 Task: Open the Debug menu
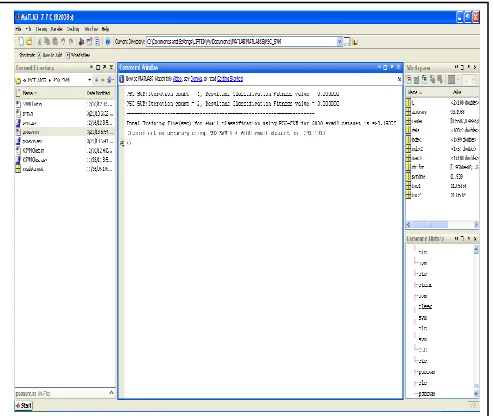coord(41,29)
